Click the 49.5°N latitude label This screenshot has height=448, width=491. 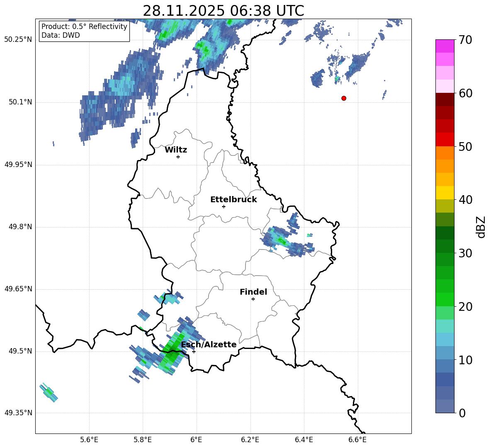point(21,351)
